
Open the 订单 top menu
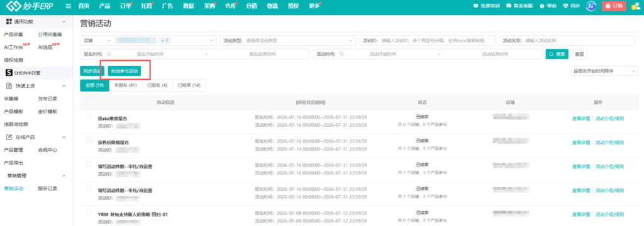pyautogui.click(x=126, y=6)
